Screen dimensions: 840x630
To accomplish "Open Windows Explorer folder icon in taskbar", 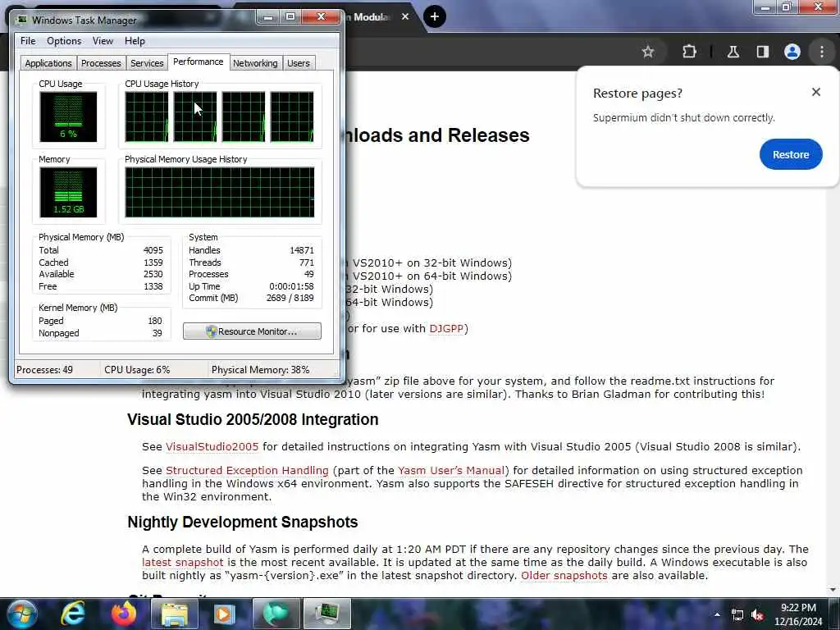I will pyautogui.click(x=174, y=614).
